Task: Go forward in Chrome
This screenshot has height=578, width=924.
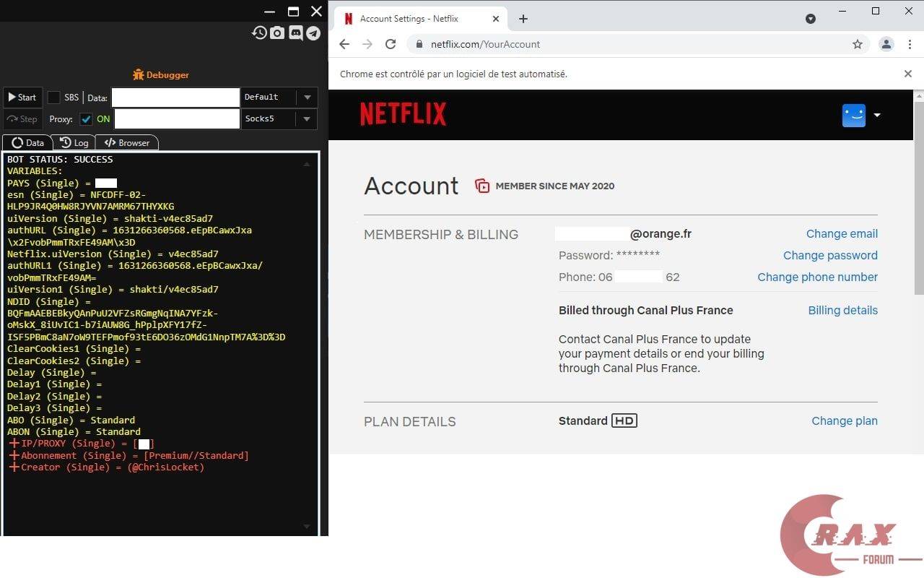Action: click(367, 44)
